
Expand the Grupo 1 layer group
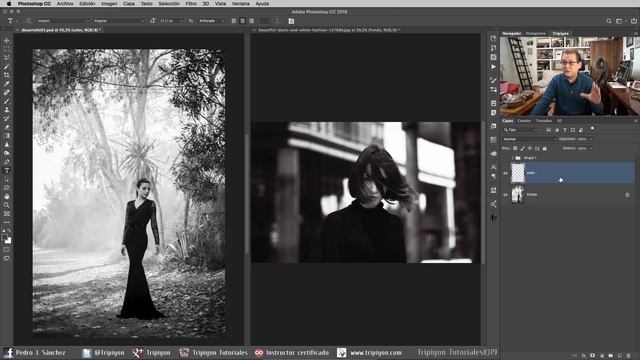coord(513,158)
